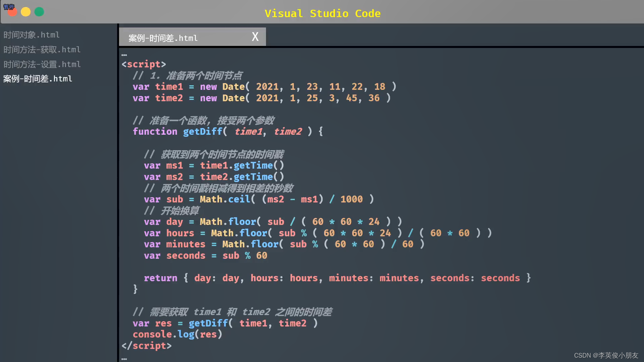The width and height of the screenshot is (644, 362).
Task: Click the yellow minimize window dot
Action: click(26, 12)
